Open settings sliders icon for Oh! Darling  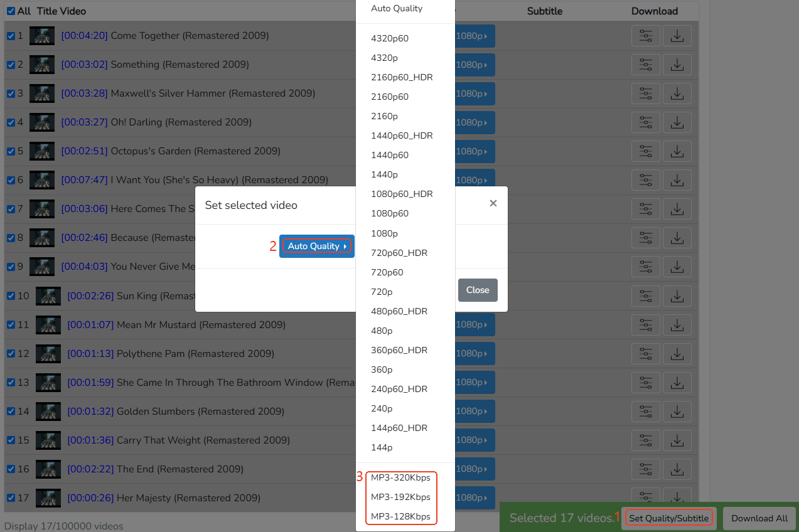(x=646, y=122)
